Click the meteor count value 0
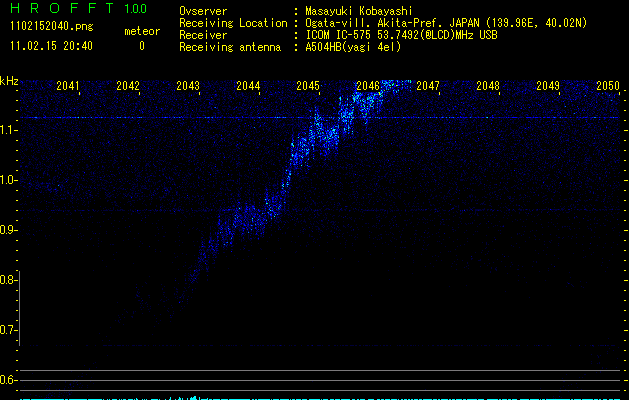This screenshot has height=400, width=629. click(x=142, y=46)
